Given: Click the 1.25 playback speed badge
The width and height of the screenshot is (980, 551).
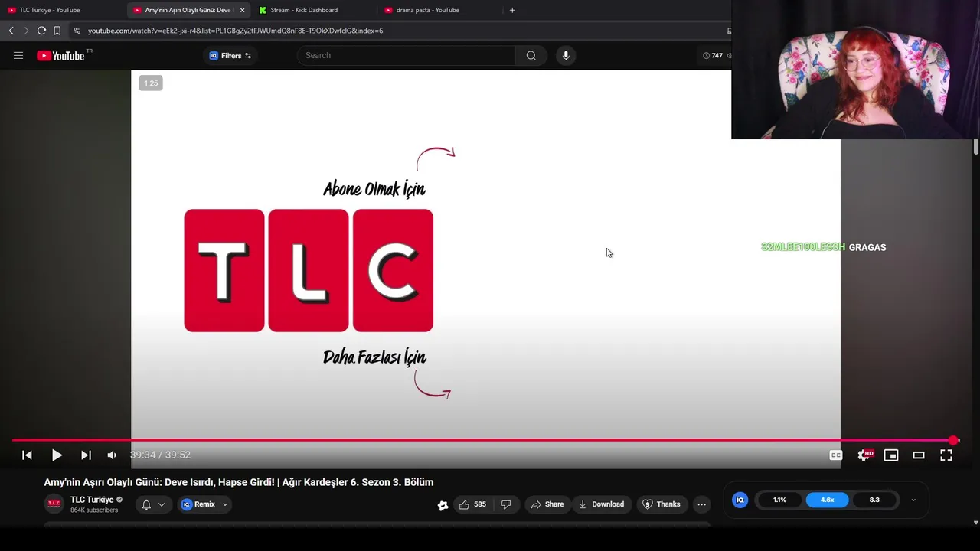Looking at the screenshot, I should pos(151,83).
